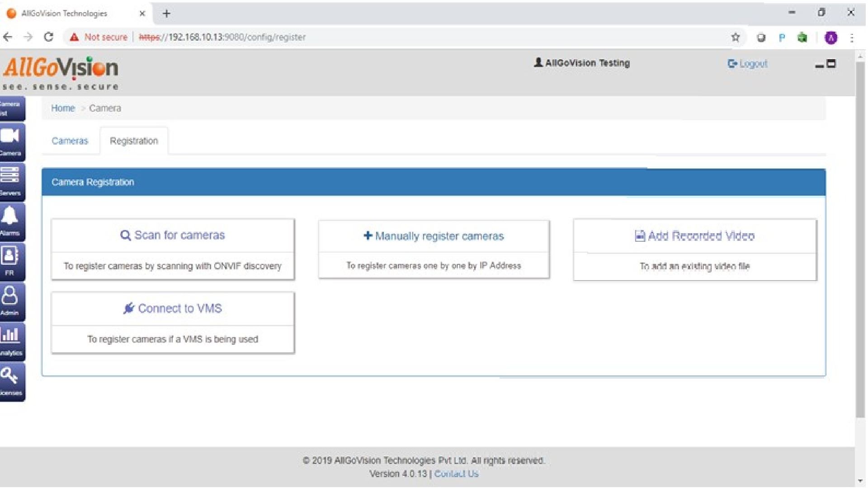Open the Camera List sidebar icon
The width and height of the screenshot is (868, 488).
(12, 108)
